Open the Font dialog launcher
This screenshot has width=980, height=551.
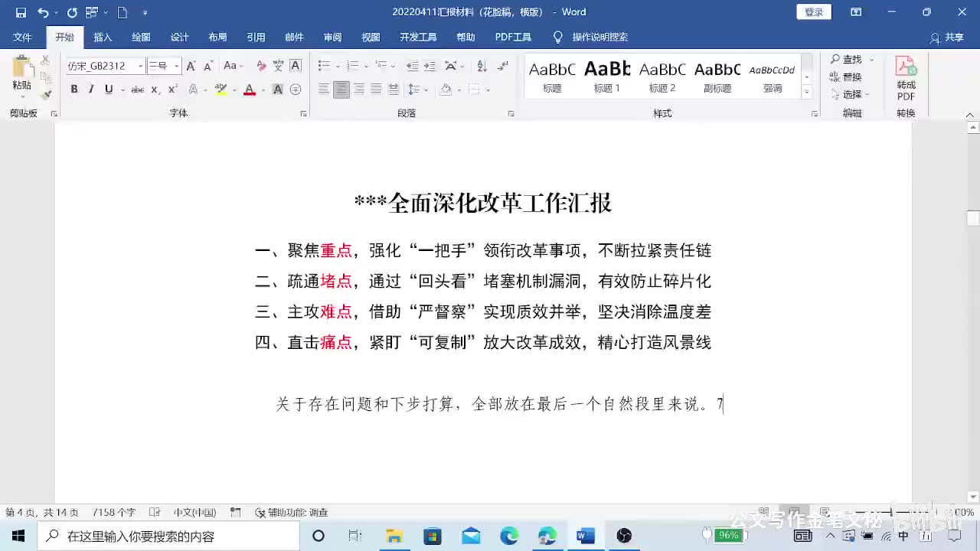304,113
